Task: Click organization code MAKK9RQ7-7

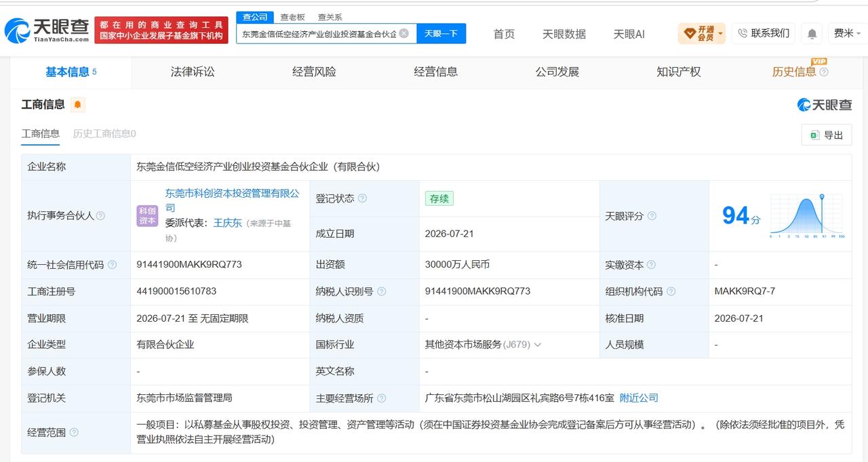Action: click(745, 291)
